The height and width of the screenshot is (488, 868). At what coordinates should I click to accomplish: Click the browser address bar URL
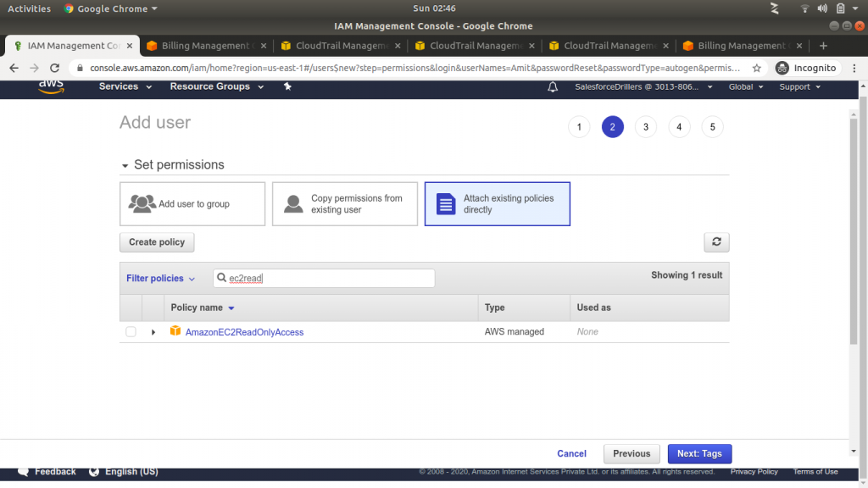415,68
